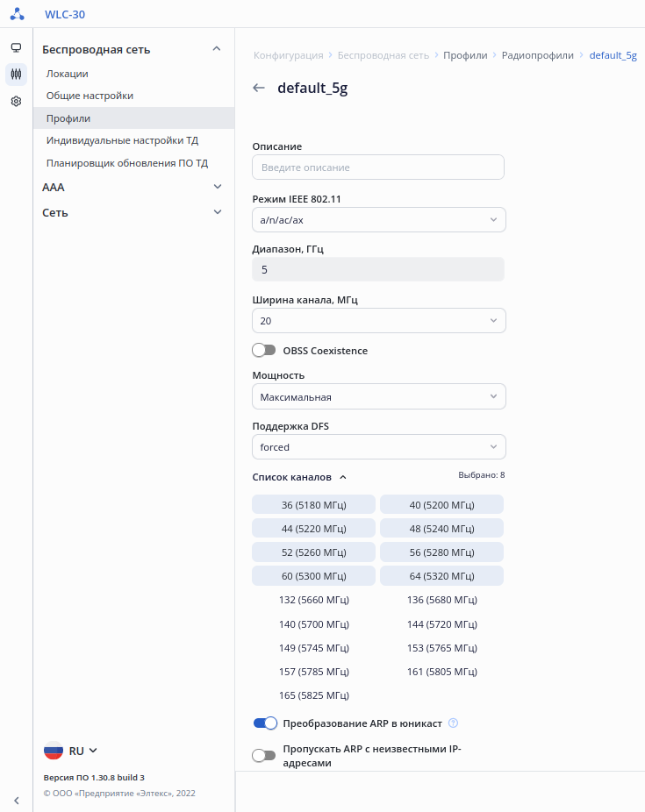
Task: Click the Russian flag language icon
Action: click(54, 751)
